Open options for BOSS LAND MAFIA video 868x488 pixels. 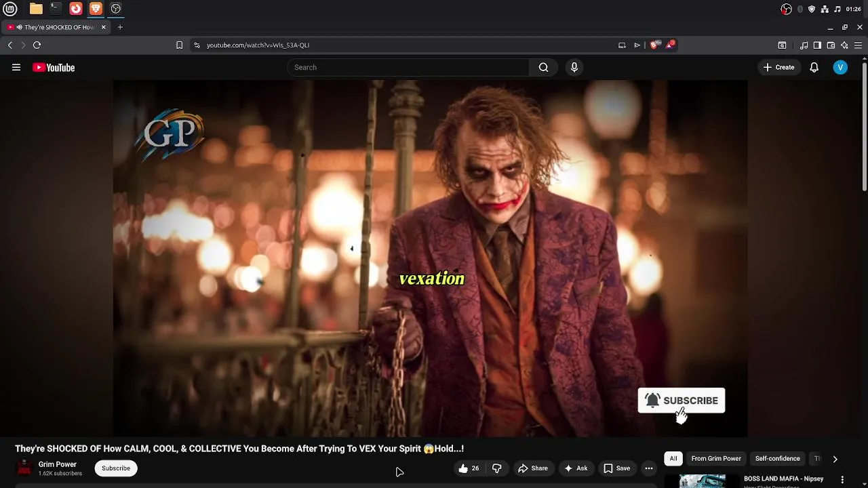coord(843,479)
